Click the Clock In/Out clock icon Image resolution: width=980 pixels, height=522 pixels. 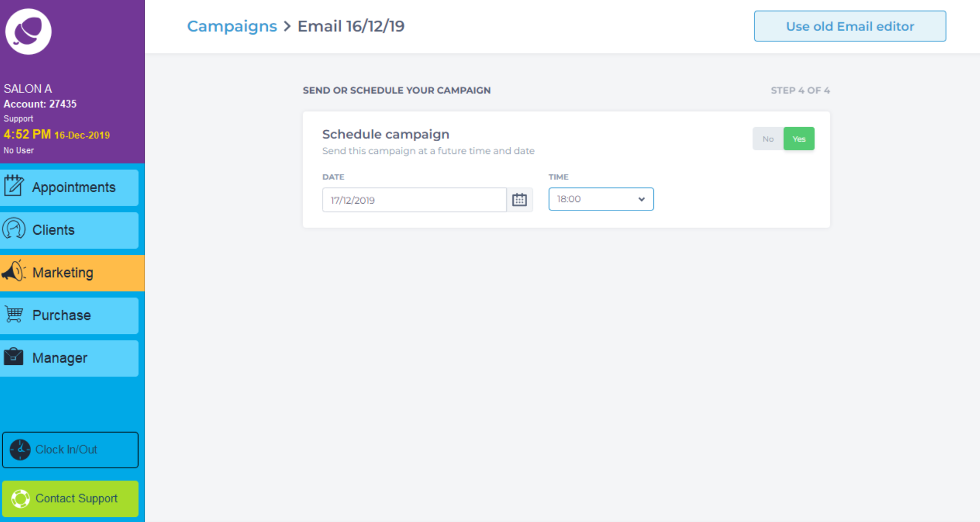[x=20, y=450]
